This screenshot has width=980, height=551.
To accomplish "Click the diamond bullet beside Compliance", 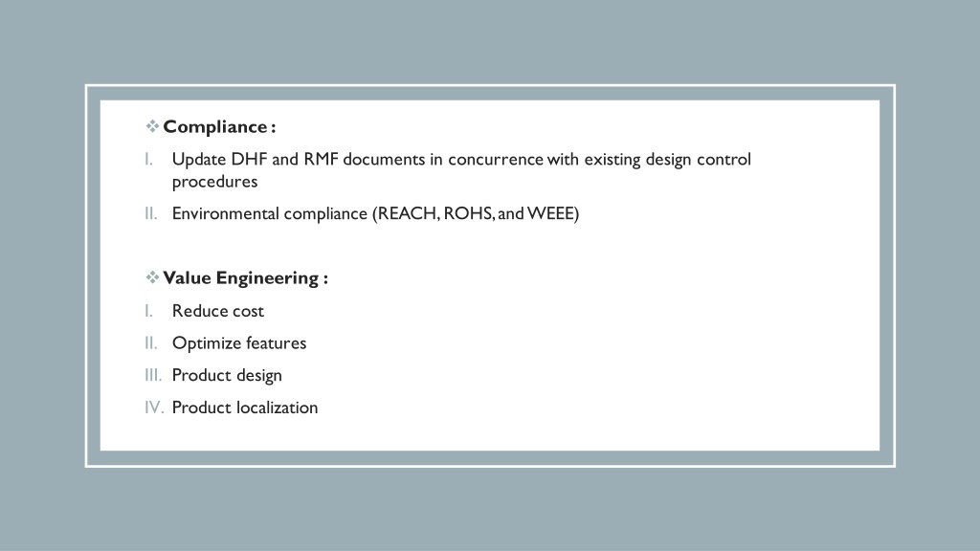I will point(152,126).
